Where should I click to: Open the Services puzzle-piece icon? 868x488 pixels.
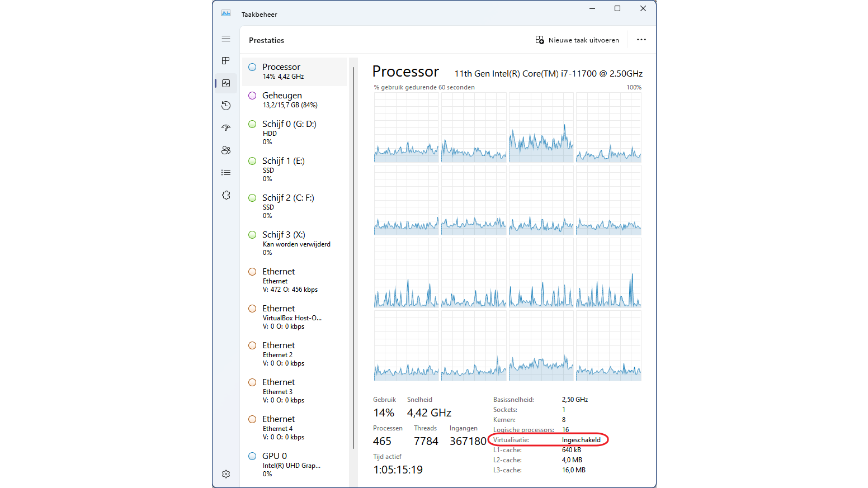coord(226,195)
